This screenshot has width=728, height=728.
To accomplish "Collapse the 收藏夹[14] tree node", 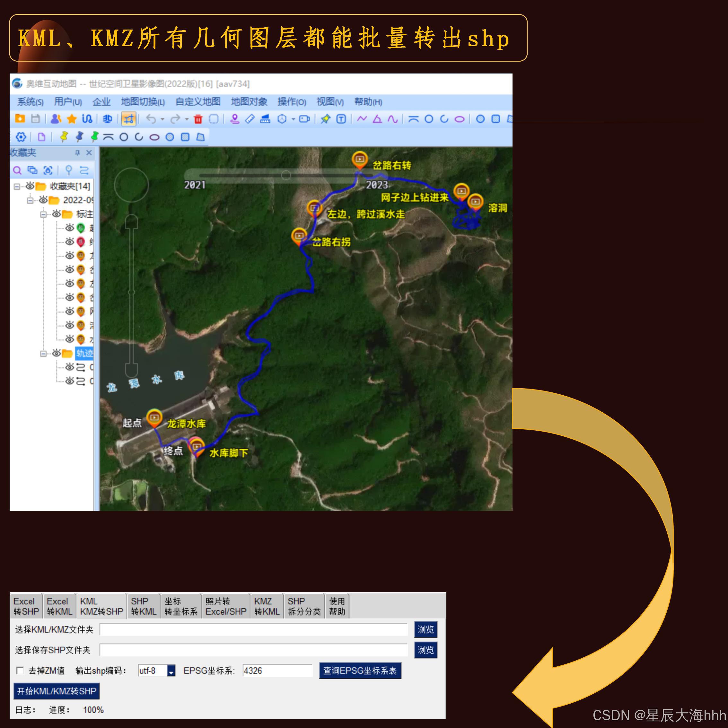I will click(17, 186).
